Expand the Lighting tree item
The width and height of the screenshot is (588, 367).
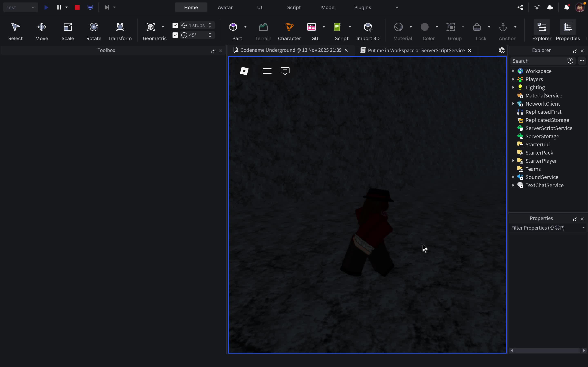(513, 87)
